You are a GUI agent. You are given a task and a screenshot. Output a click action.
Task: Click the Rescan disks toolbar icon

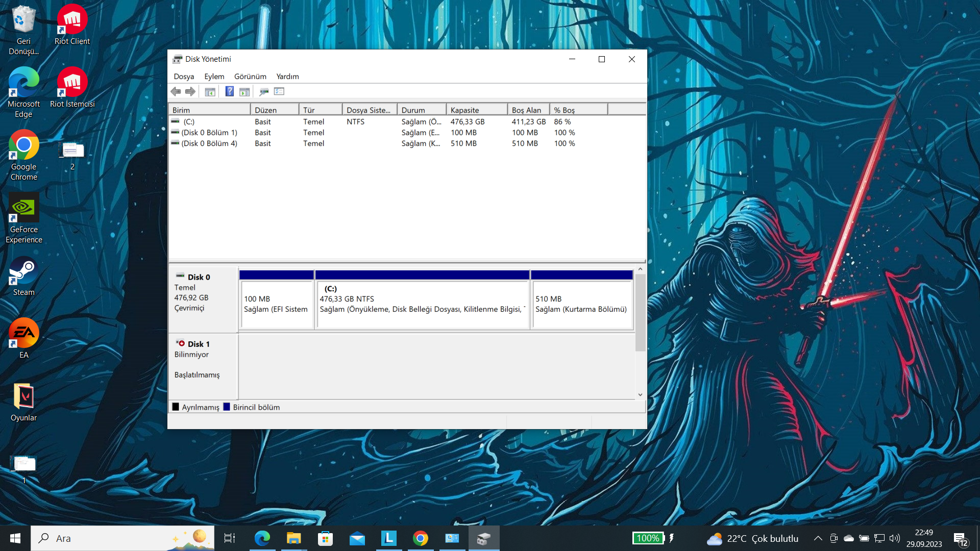pos(264,92)
